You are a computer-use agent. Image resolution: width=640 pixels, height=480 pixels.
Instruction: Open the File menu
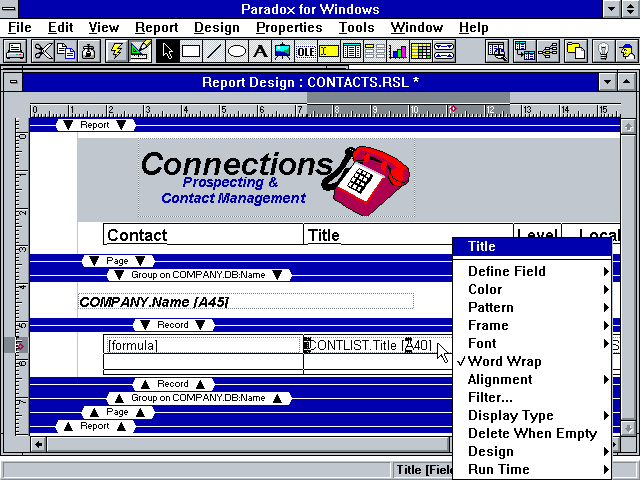coord(19,27)
